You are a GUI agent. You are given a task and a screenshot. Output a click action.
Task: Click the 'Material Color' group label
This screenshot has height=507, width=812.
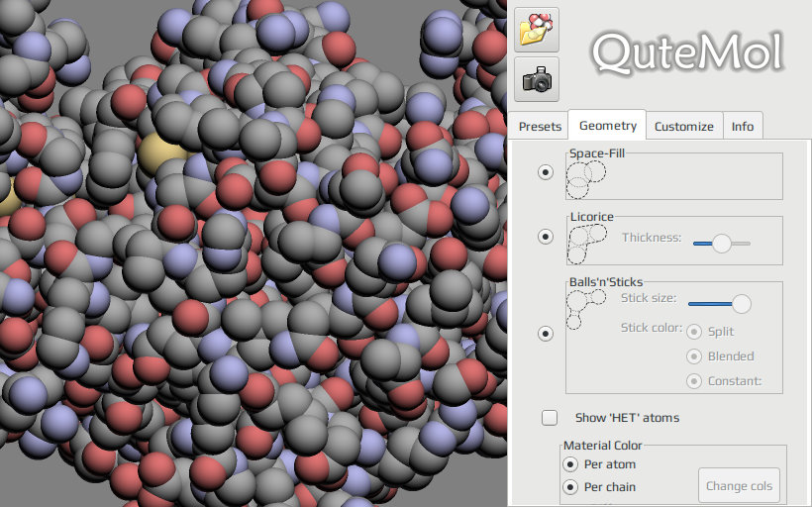(603, 446)
